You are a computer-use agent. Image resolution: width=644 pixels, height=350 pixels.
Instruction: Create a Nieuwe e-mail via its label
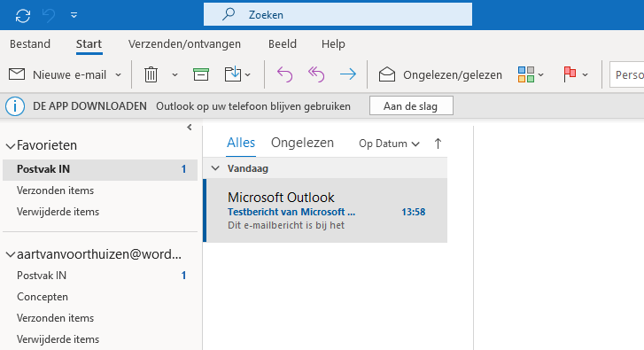click(x=69, y=74)
